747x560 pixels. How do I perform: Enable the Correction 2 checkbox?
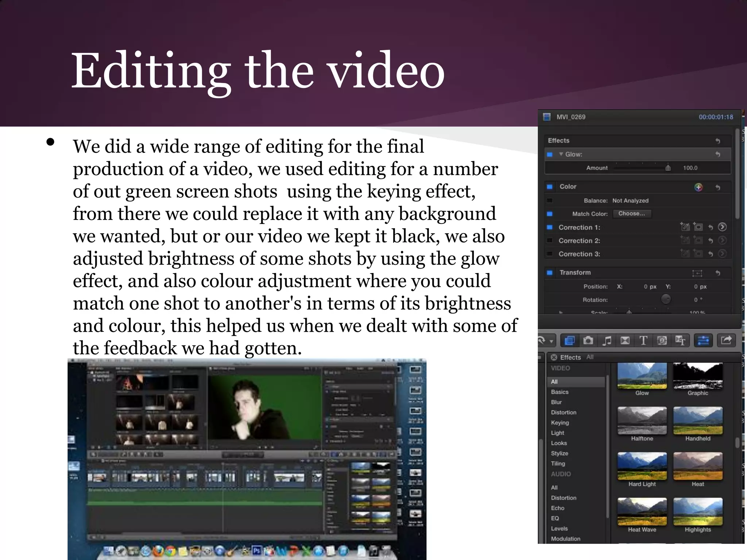(550, 241)
